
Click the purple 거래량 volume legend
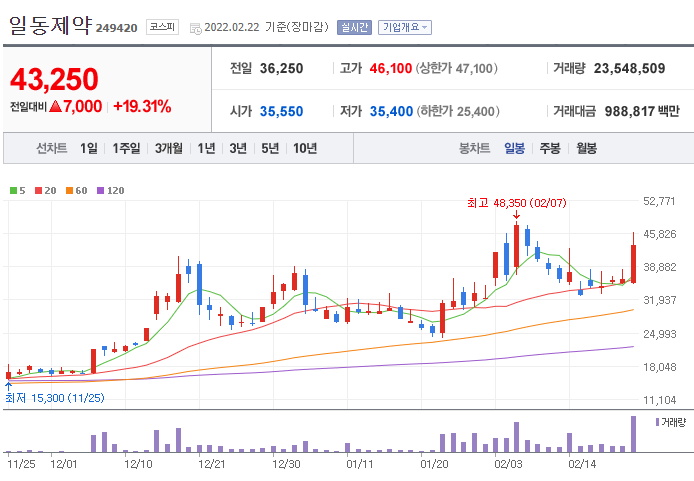coord(671,423)
